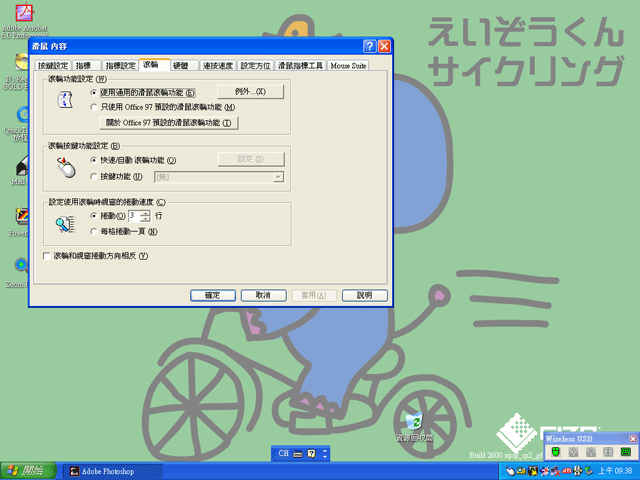Click 關於 Office 97 預設的滑鼠滾輪功能 button
The width and height of the screenshot is (640, 480).
169,123
